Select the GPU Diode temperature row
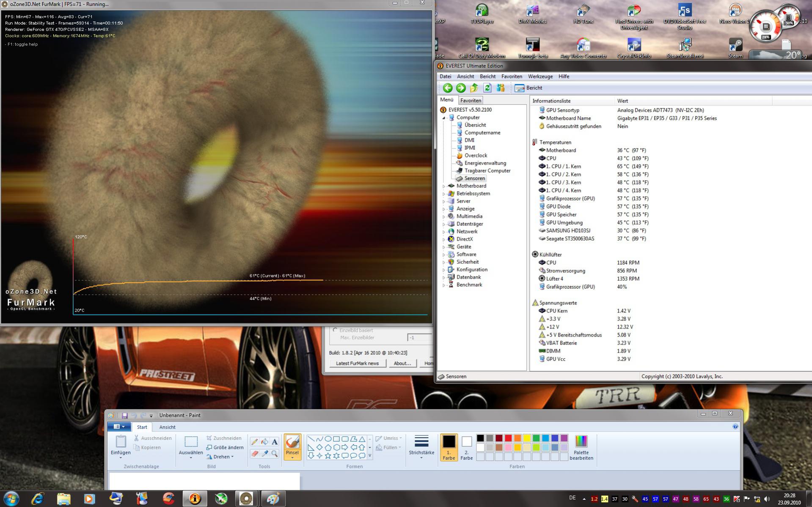 click(593, 207)
